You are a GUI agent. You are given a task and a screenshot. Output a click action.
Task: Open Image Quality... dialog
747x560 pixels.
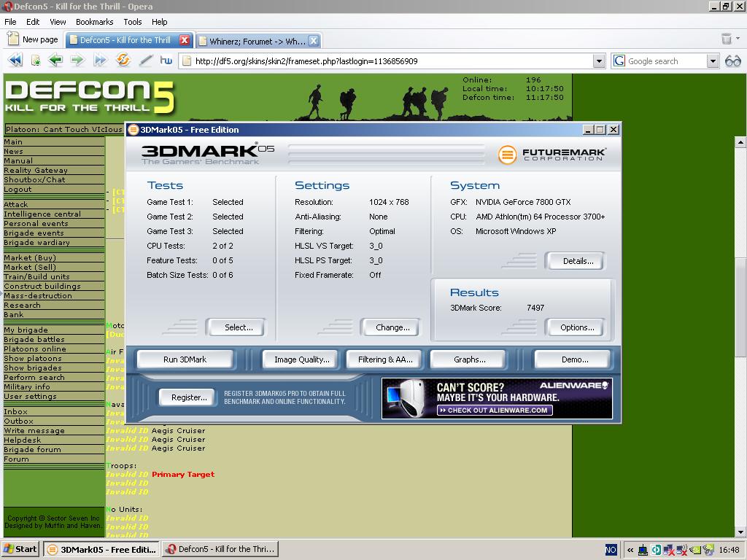[301, 359]
